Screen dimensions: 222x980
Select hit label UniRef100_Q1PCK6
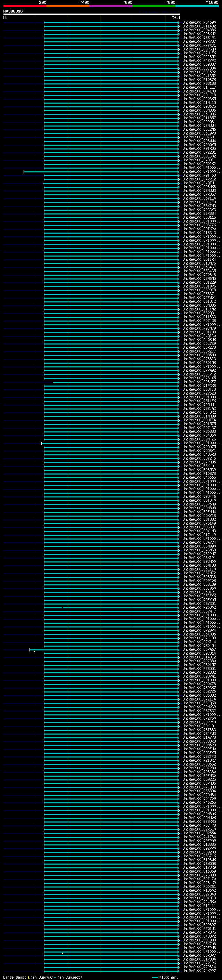(x=199, y=386)
